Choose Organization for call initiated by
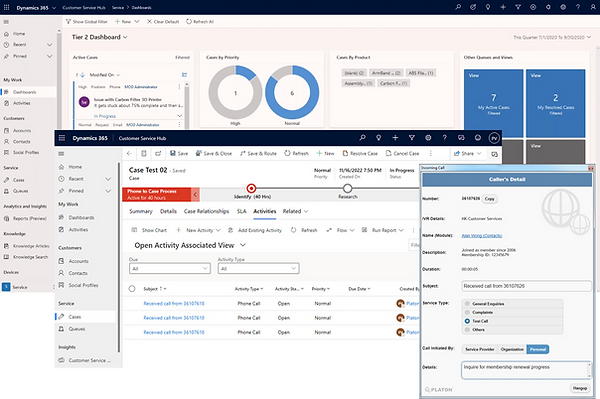 (512, 349)
